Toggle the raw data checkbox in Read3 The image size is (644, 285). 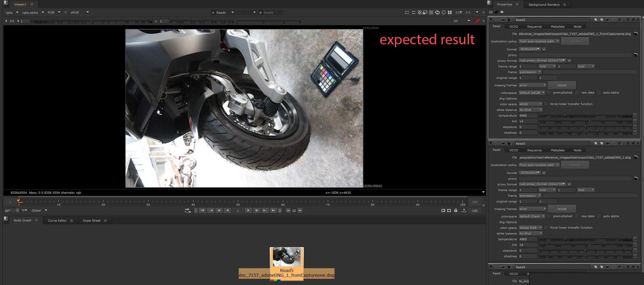[x=577, y=216]
